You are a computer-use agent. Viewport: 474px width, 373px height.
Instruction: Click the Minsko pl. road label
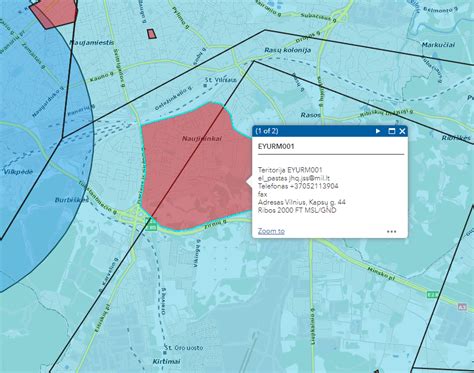pyautogui.click(x=381, y=273)
